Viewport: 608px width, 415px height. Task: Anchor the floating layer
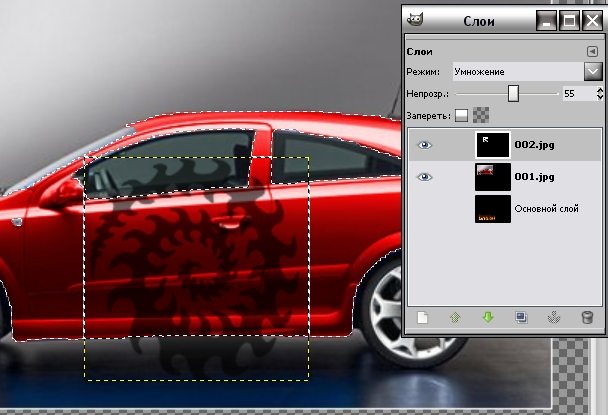coord(554,318)
